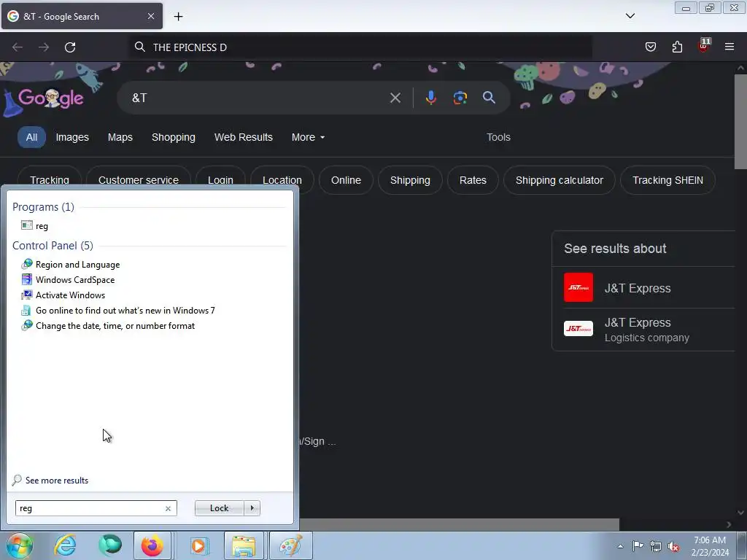
Task: Click the white J&T Express logo thumbnail
Action: (578, 329)
